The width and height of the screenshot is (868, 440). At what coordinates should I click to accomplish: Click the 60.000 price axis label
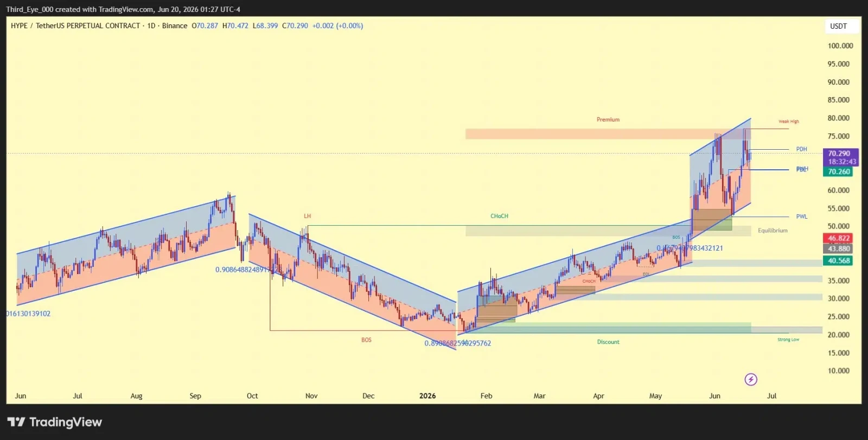point(838,190)
